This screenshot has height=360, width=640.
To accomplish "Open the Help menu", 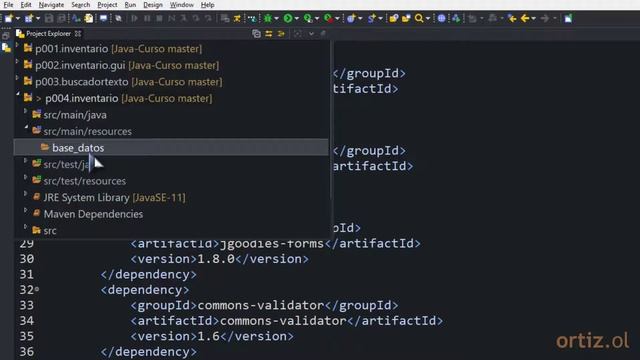I will click(207, 5).
